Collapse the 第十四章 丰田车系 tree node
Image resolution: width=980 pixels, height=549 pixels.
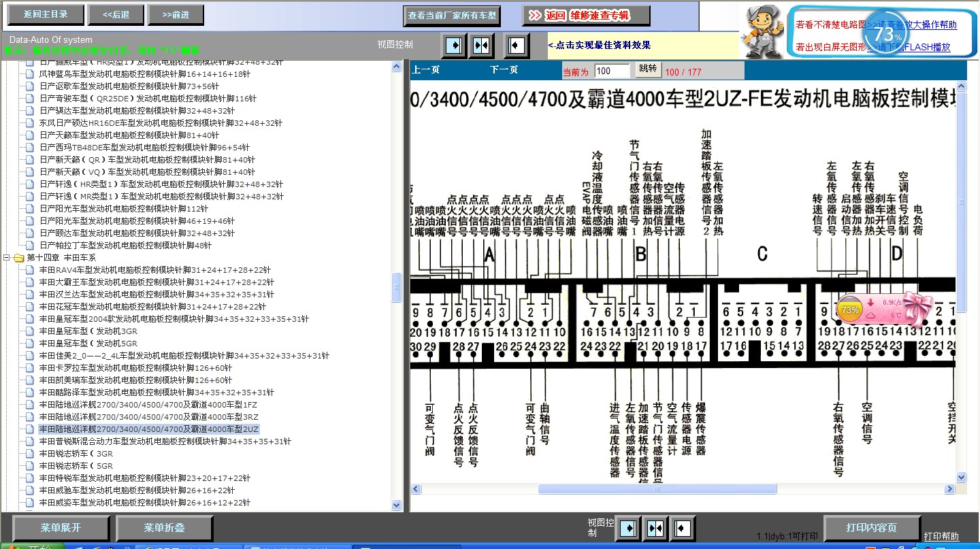(x=7, y=258)
